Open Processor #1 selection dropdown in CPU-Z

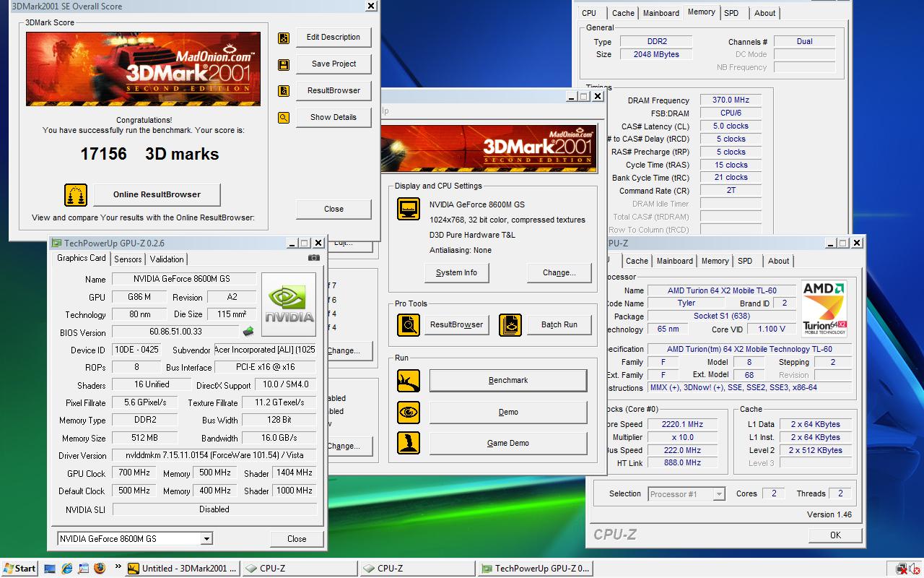(718, 494)
